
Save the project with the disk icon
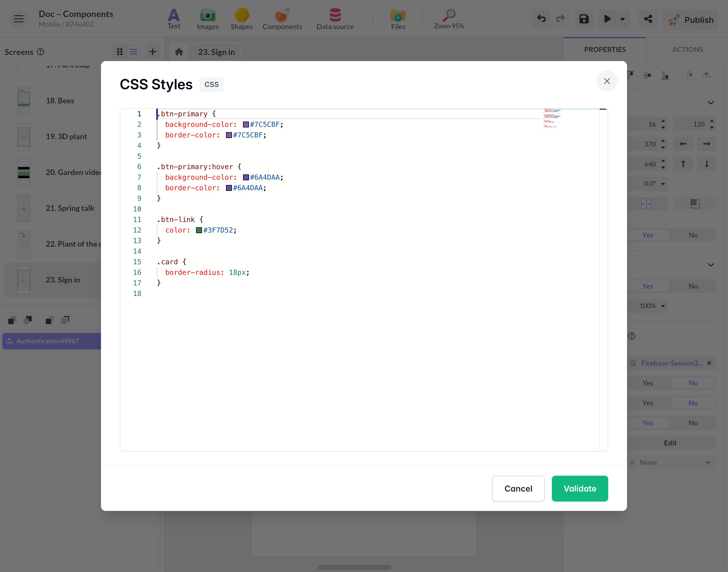584,19
